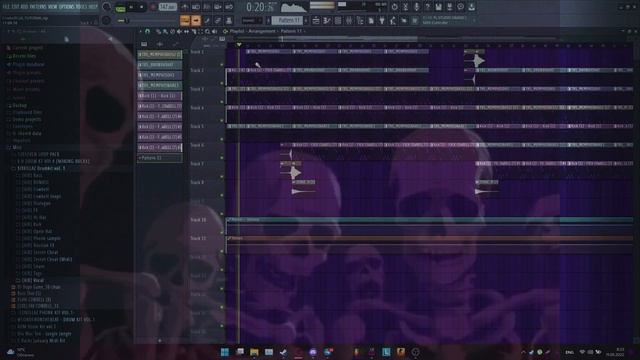Toggle the playlist snap magnet icon

pos(147,31)
